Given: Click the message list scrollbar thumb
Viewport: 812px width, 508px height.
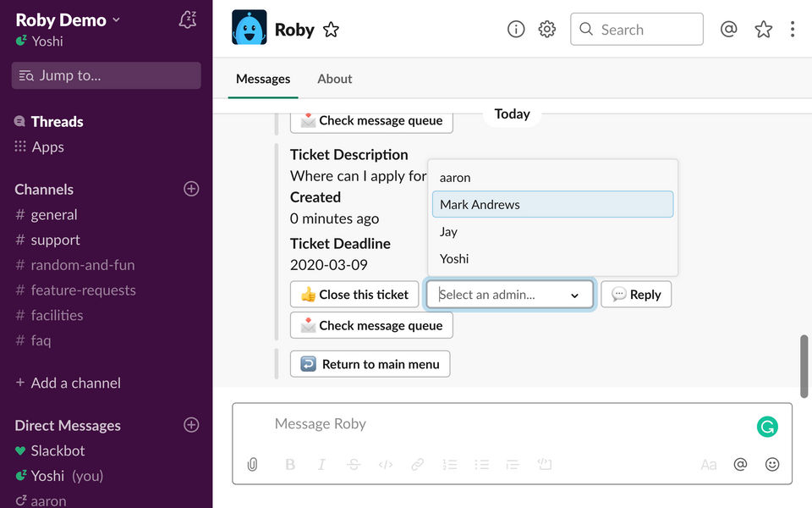Looking at the screenshot, I should tap(804, 366).
